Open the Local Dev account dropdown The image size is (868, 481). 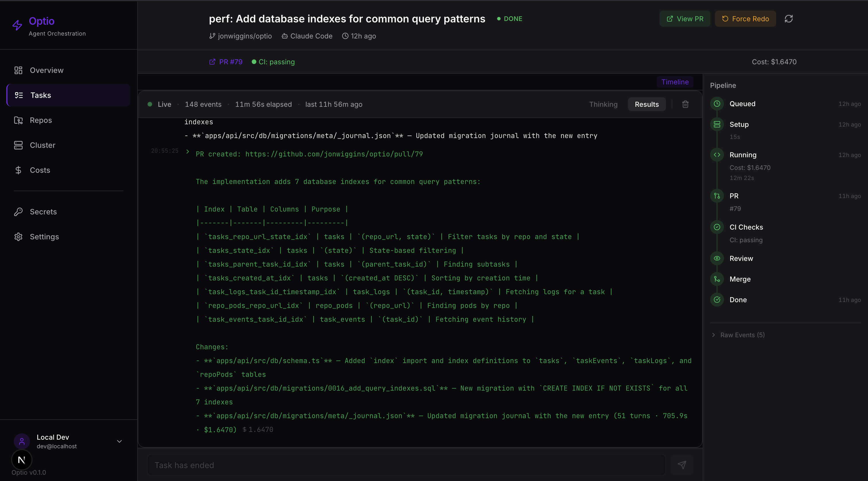[119, 441]
